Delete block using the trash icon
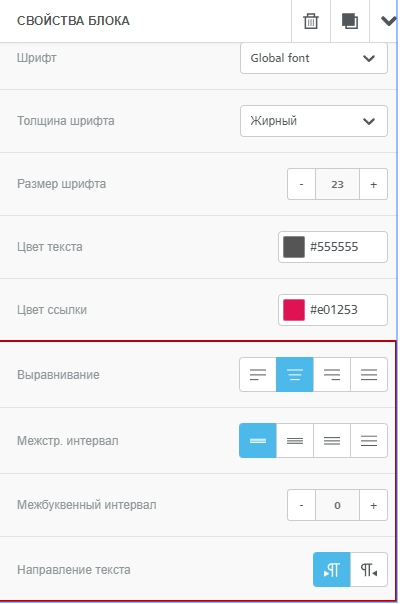The width and height of the screenshot is (400, 604). pos(311,21)
